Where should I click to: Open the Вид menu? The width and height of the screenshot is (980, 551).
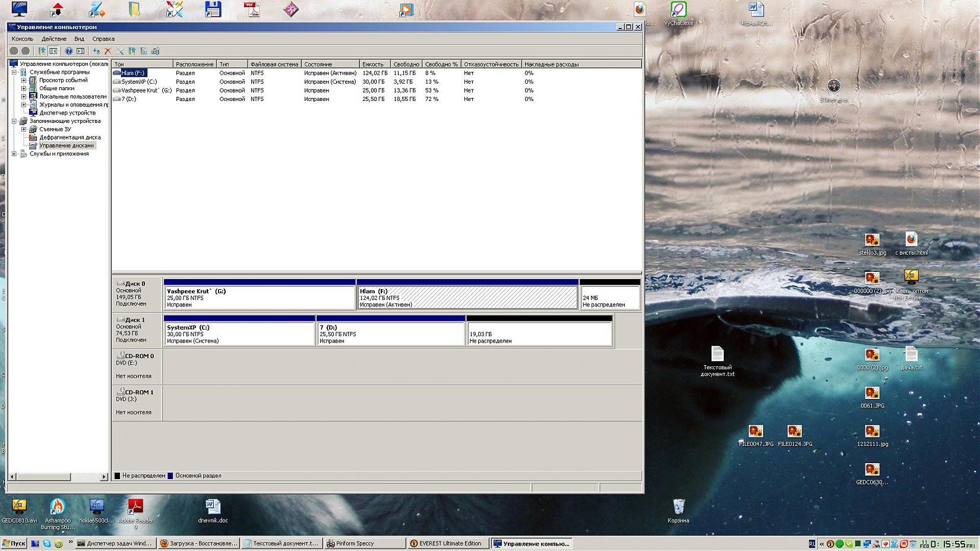[x=79, y=39]
